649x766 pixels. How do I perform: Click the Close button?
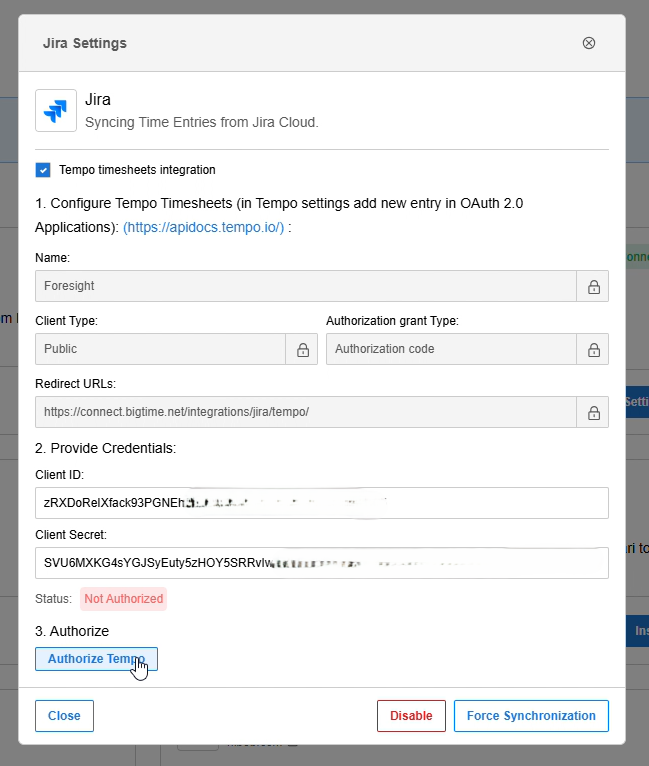click(x=64, y=716)
